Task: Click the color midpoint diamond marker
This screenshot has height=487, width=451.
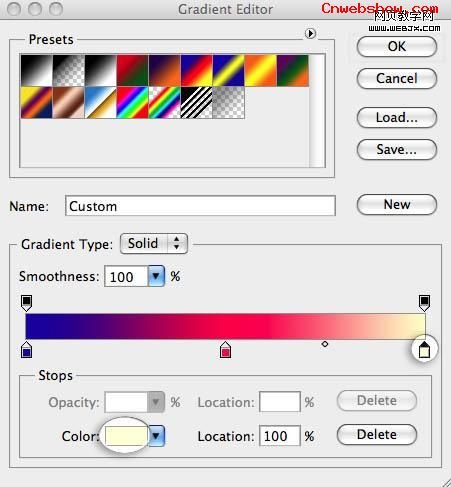Action: [325, 344]
